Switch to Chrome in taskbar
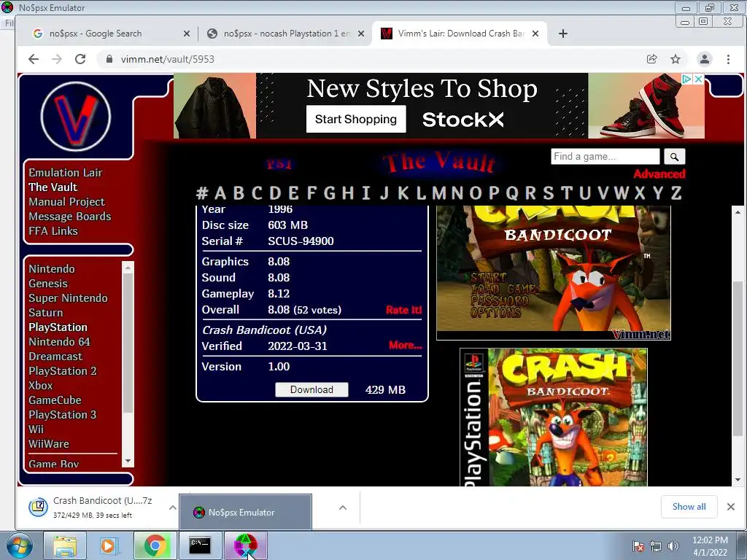 click(155, 545)
